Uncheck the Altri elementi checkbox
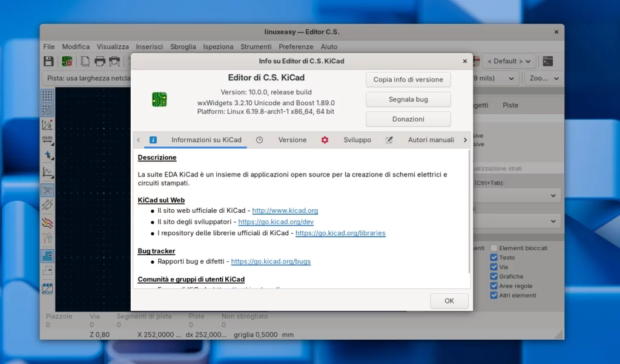The height and width of the screenshot is (364, 620). (494, 296)
